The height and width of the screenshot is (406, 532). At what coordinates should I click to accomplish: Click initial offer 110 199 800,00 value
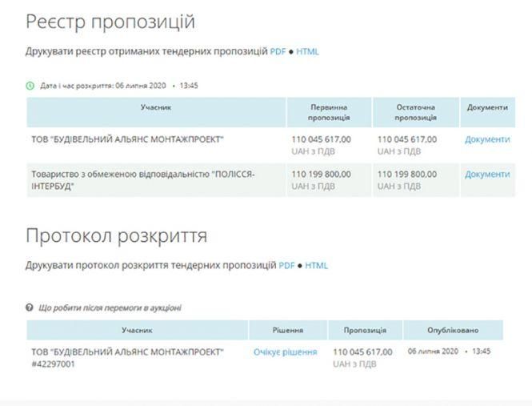tap(322, 175)
